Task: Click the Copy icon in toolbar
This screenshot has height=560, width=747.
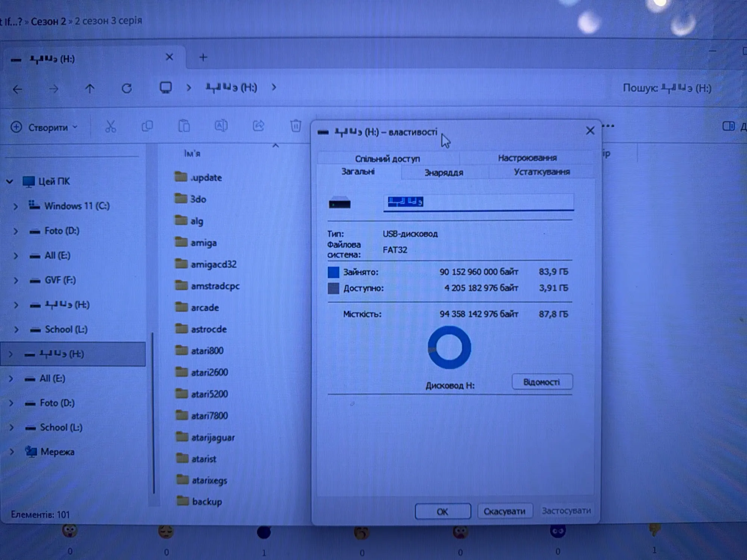Action: [147, 126]
